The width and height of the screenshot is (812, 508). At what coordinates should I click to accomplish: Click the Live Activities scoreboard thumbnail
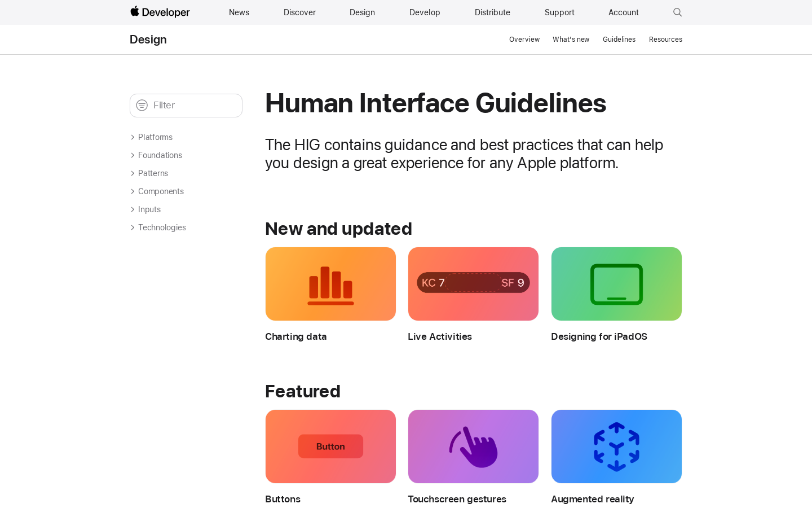click(473, 284)
